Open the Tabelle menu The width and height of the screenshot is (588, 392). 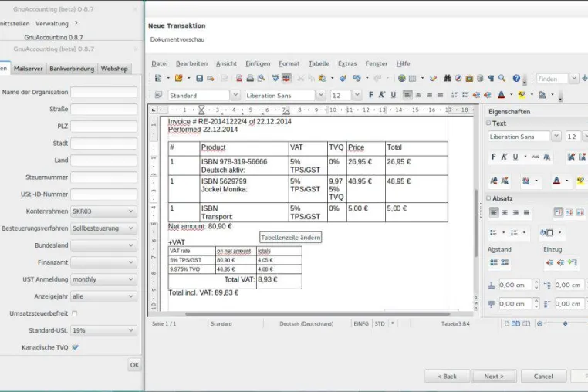click(319, 63)
